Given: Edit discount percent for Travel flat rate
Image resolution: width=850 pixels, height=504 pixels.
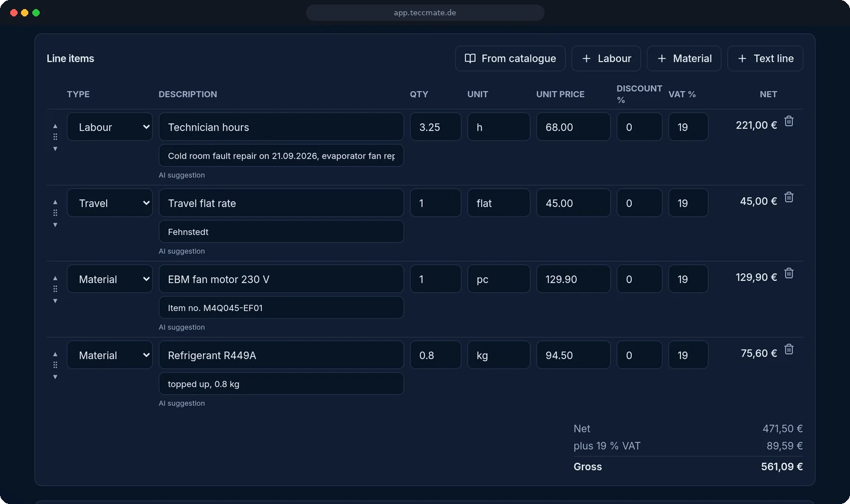Looking at the screenshot, I should click(639, 203).
